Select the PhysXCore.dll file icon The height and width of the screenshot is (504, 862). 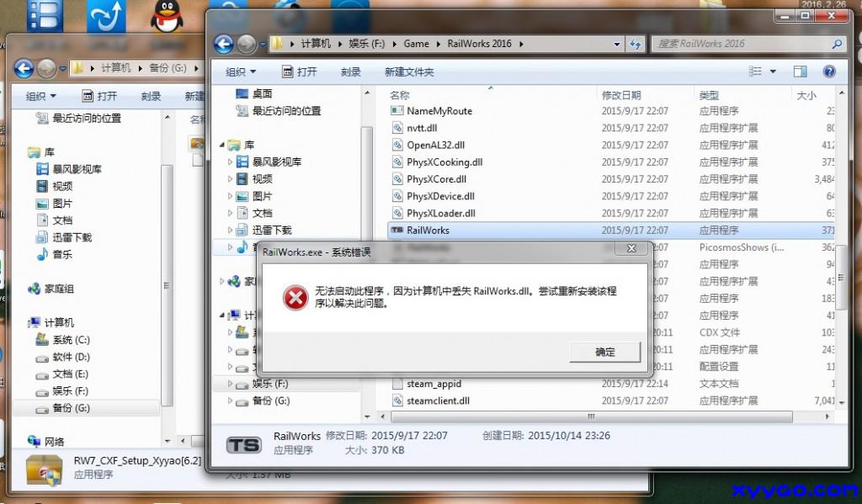pos(397,179)
